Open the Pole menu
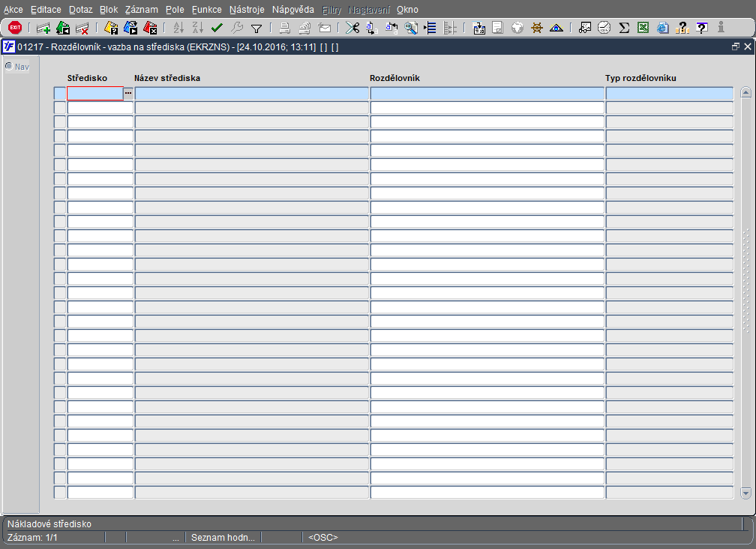The width and height of the screenshot is (756, 549). tap(175, 10)
